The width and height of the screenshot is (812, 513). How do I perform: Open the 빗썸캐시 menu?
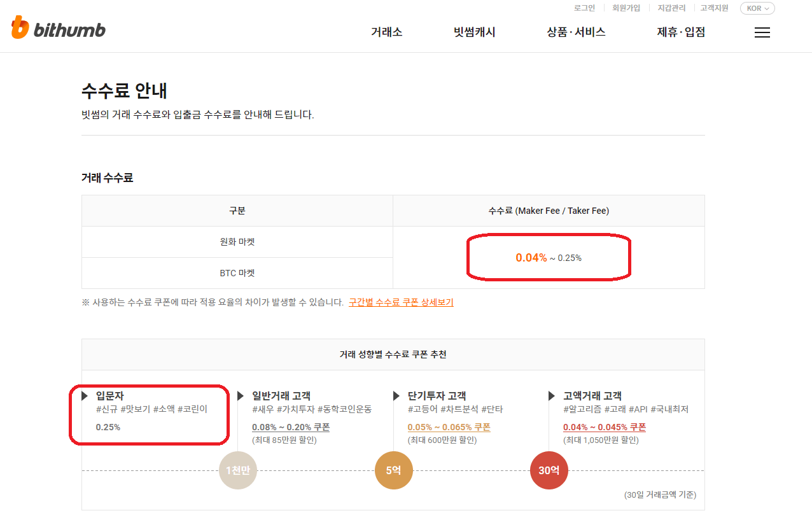click(x=475, y=32)
